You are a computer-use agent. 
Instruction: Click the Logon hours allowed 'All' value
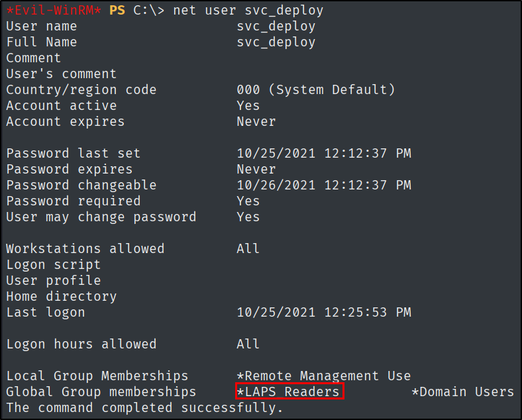pyautogui.click(x=248, y=344)
